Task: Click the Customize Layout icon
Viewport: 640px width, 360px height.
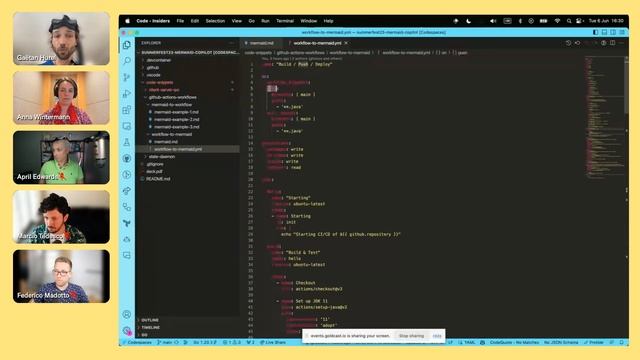Action: [x=622, y=32]
